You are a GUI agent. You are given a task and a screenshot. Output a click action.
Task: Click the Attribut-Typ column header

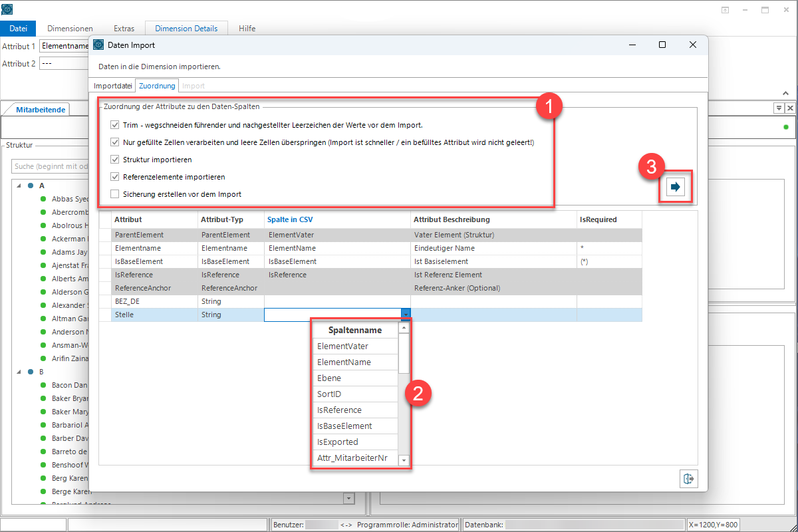point(231,219)
